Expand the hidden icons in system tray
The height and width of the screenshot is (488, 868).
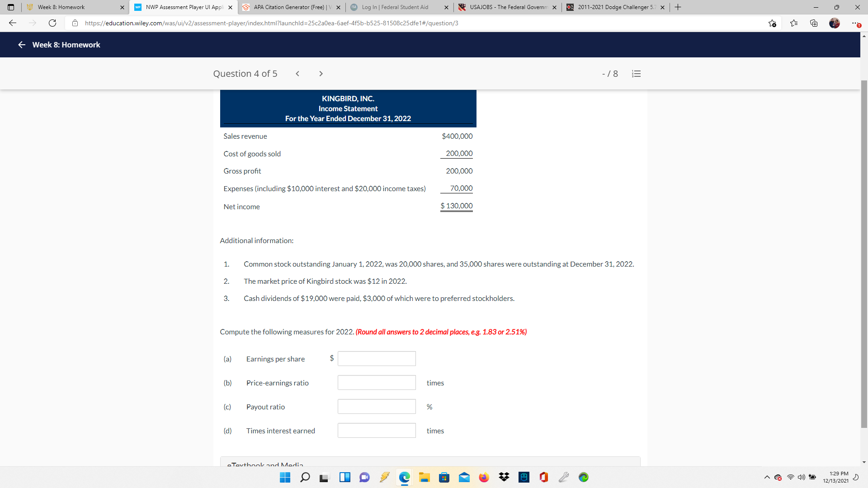pos(767,477)
